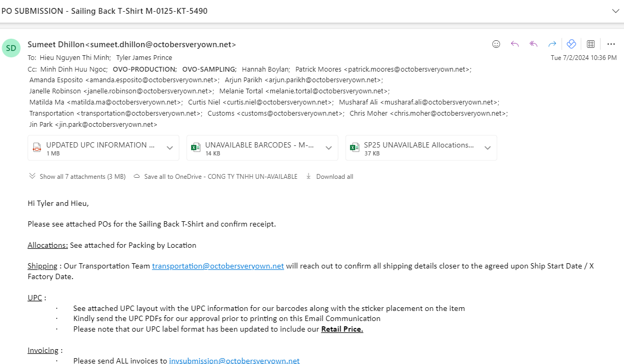Select Cc recipient Melanie Tortal
Image resolution: width=624 pixels, height=364 pixels.
click(304, 91)
